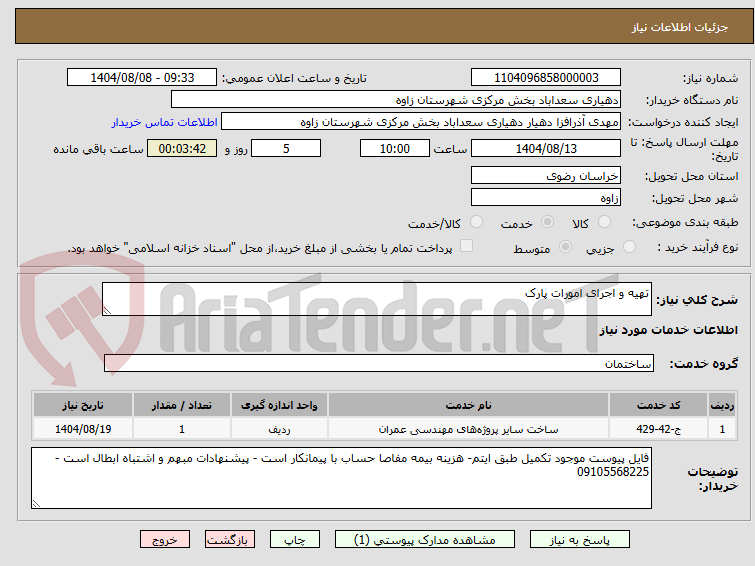Click the unit cell ردیف in row 1
Viewport: 755px width, 566px height.
(x=279, y=429)
